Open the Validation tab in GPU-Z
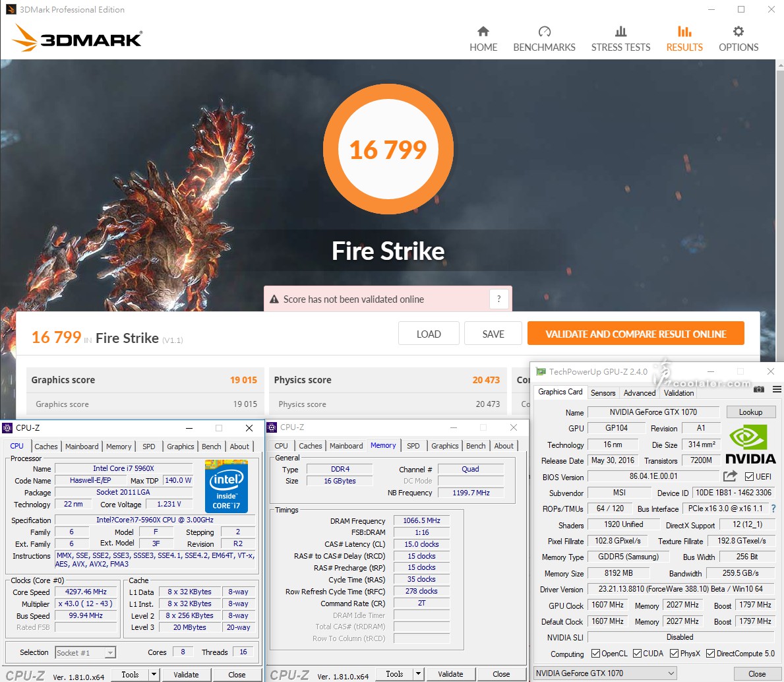Viewport: 784px width, 682px height. [678, 393]
